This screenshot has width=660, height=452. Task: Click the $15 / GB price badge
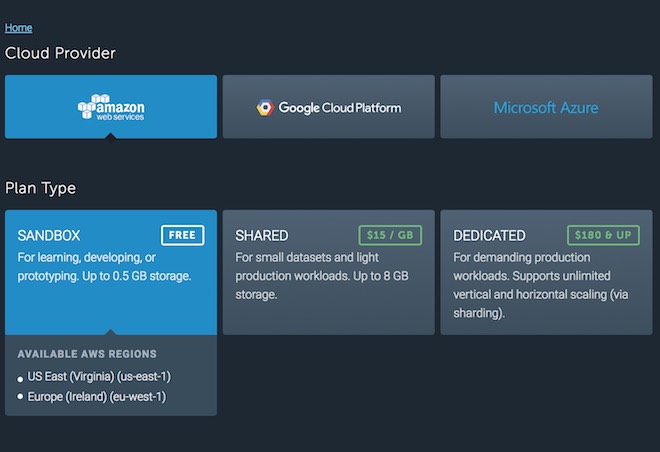[x=390, y=235]
